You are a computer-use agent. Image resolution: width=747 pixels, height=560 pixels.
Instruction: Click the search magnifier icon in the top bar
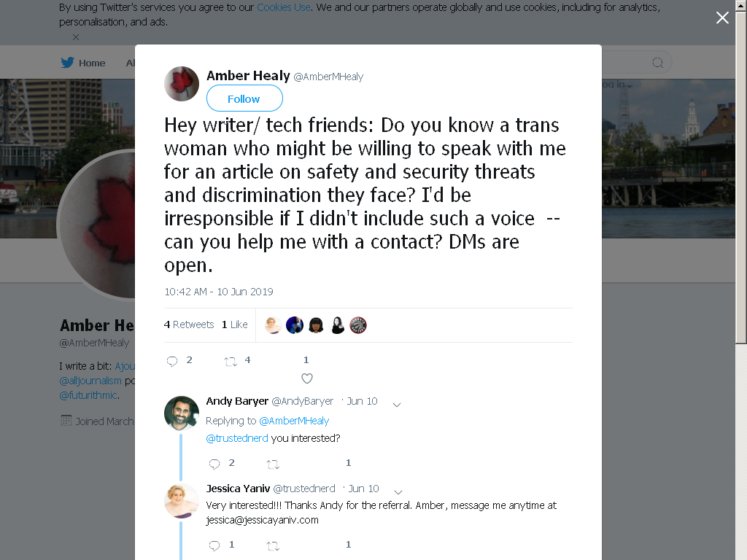[x=658, y=63]
